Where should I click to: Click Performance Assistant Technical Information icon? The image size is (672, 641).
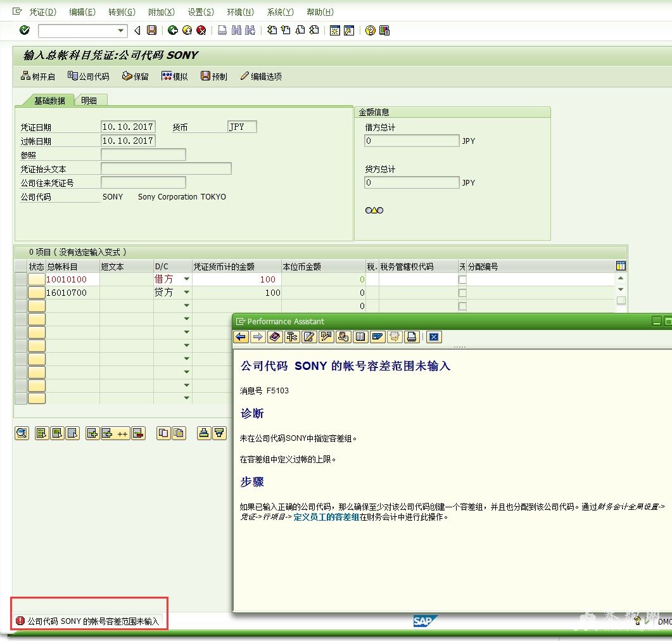pyautogui.click(x=292, y=337)
